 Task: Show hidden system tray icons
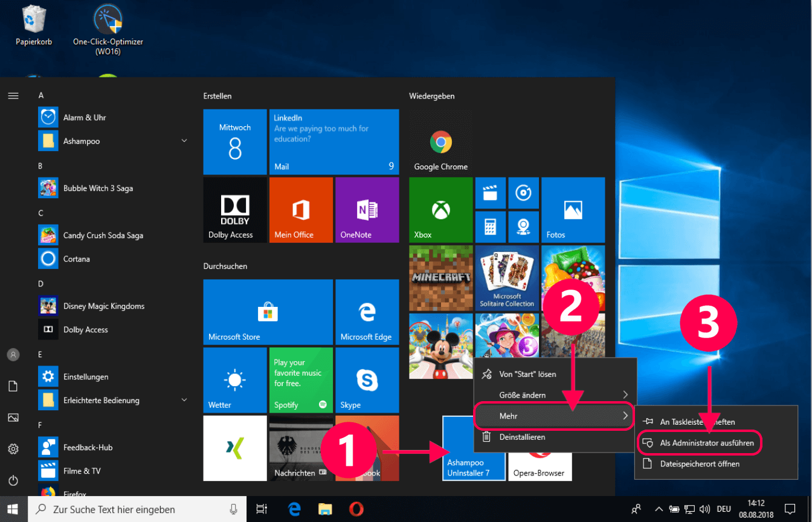click(x=658, y=509)
